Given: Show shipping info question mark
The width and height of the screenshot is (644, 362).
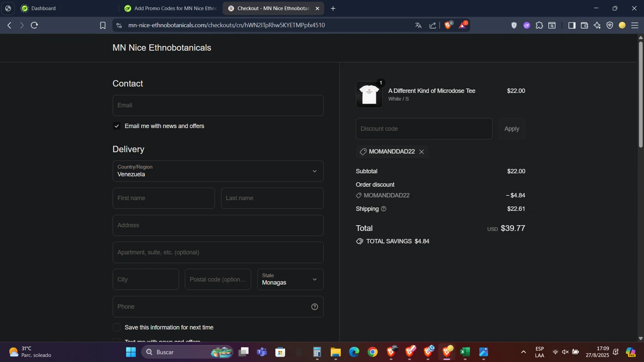Looking at the screenshot, I should [384, 209].
